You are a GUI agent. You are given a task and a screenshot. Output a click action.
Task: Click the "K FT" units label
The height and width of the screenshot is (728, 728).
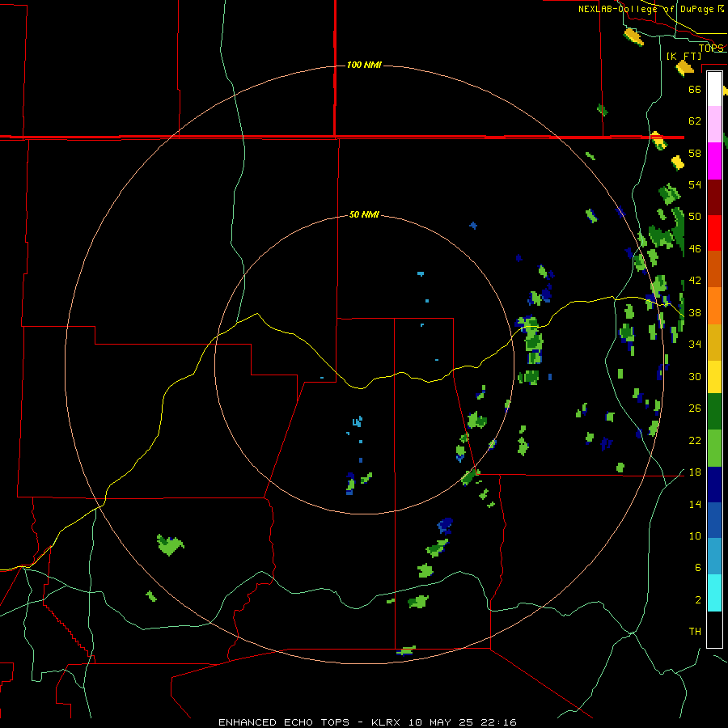coord(684,56)
